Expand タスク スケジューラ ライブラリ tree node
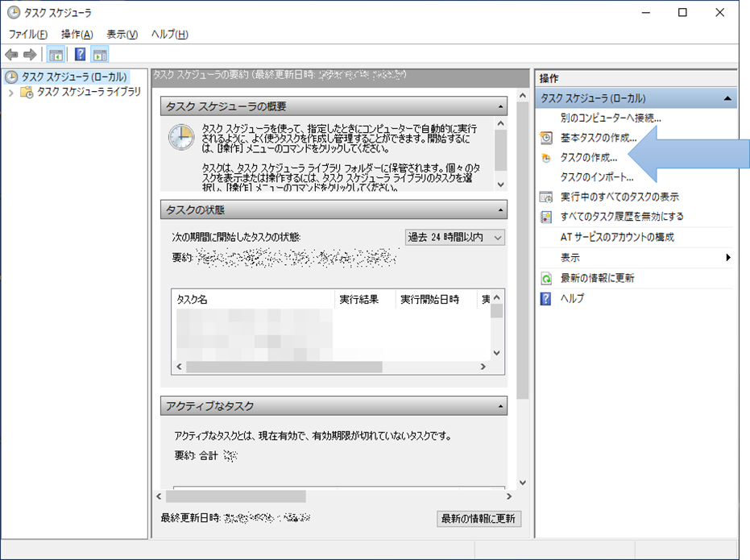This screenshot has height=560, width=750. point(11,93)
